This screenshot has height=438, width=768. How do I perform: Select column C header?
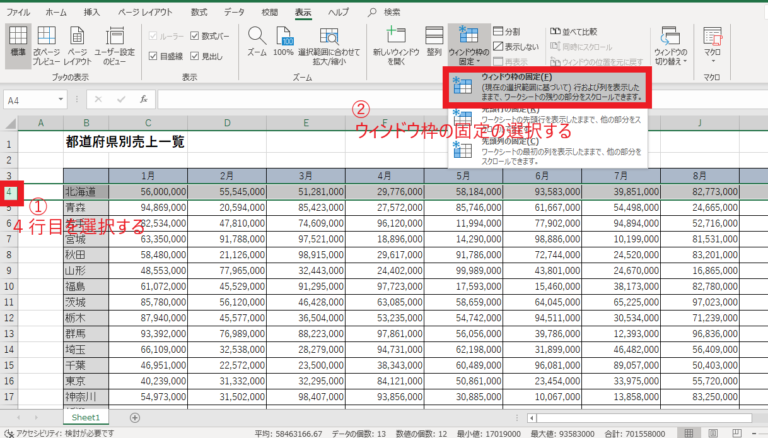point(148,123)
